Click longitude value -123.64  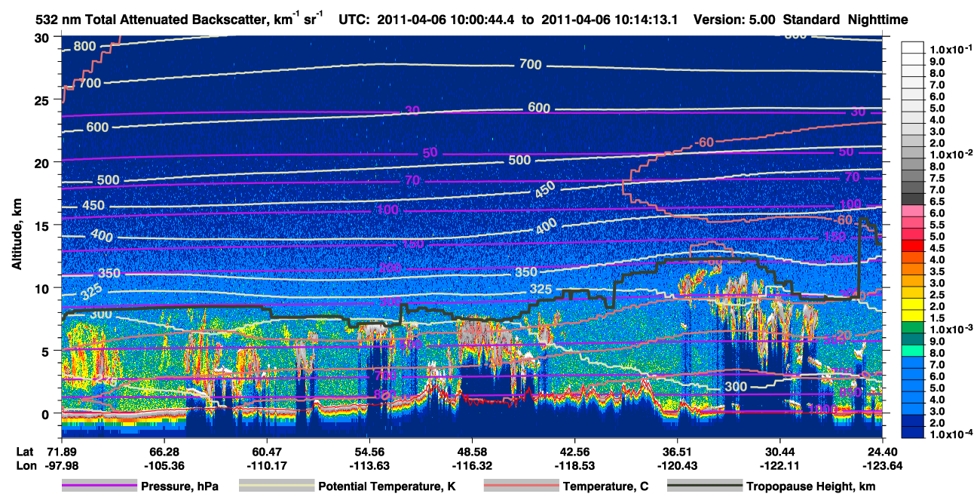point(883,465)
